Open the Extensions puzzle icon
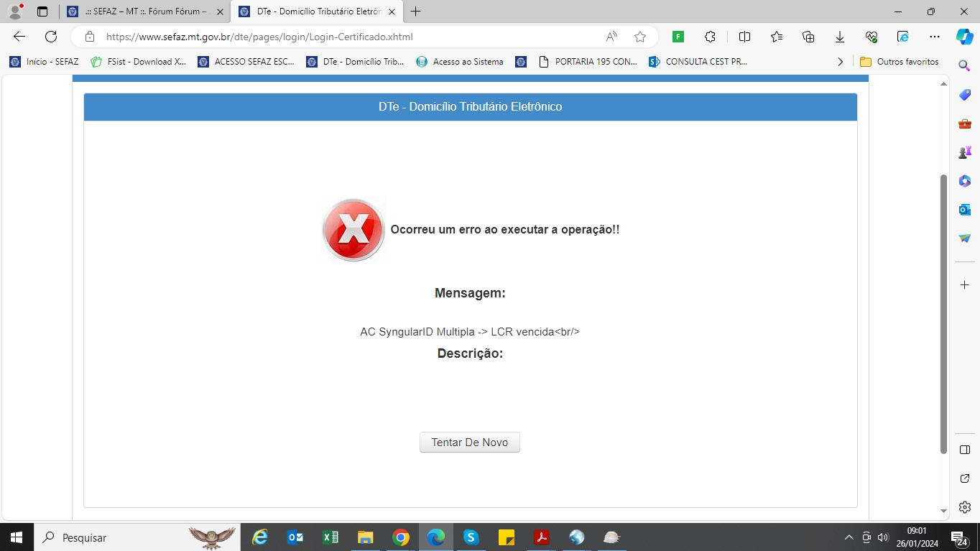980x551 pixels. pyautogui.click(x=710, y=37)
